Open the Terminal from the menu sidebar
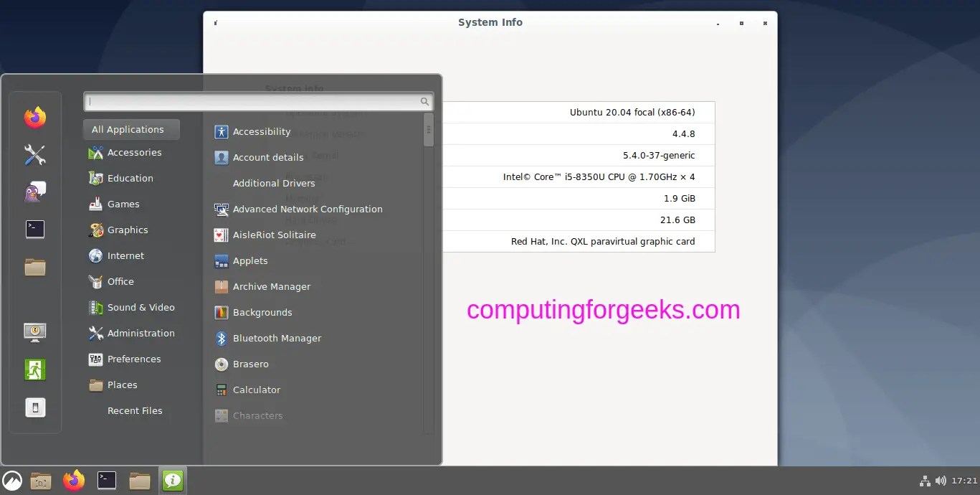 [35, 229]
